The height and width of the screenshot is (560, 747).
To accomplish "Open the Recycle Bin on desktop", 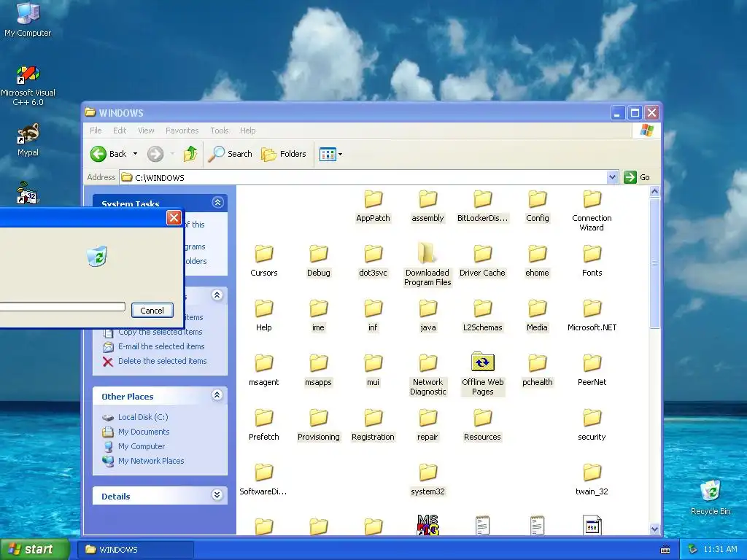I will pos(711,497).
